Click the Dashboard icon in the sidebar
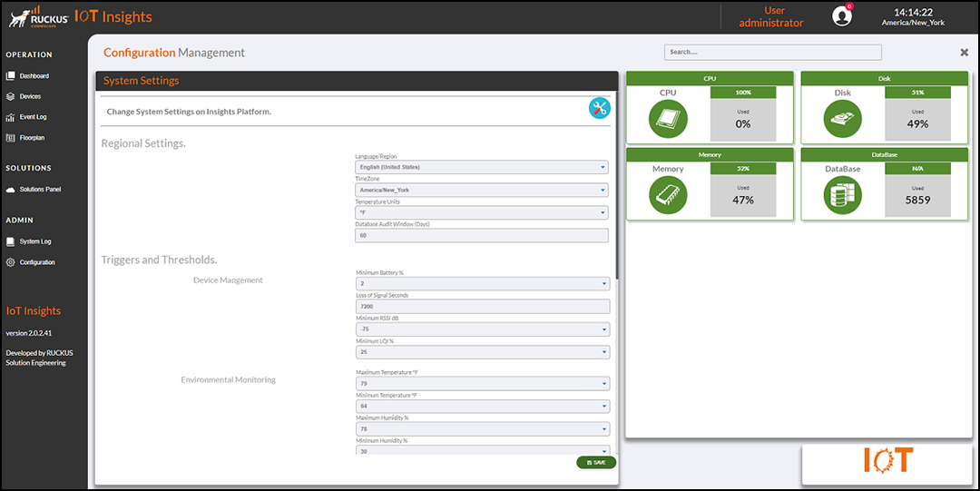Viewport: 980px width, 491px height. pyautogui.click(x=10, y=75)
